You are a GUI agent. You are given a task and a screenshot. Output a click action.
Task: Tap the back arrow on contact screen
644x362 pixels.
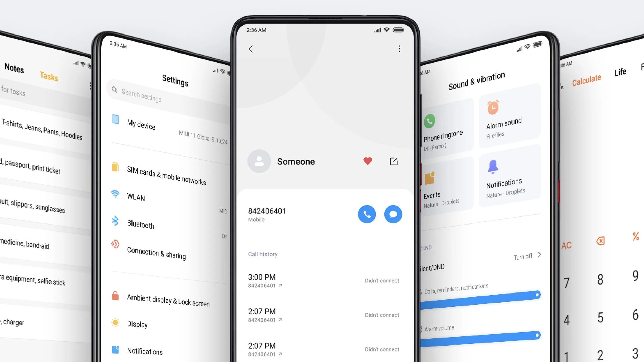pyautogui.click(x=250, y=48)
